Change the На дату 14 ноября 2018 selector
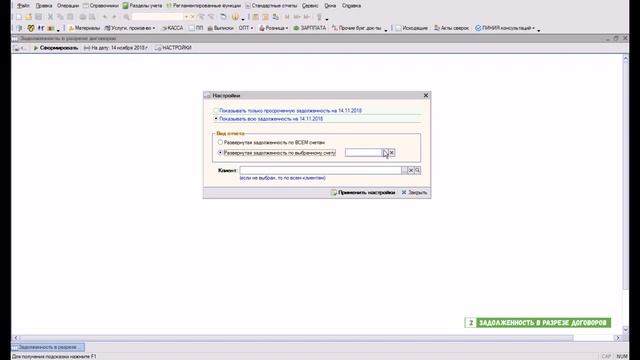The image size is (640, 360). 116,48
